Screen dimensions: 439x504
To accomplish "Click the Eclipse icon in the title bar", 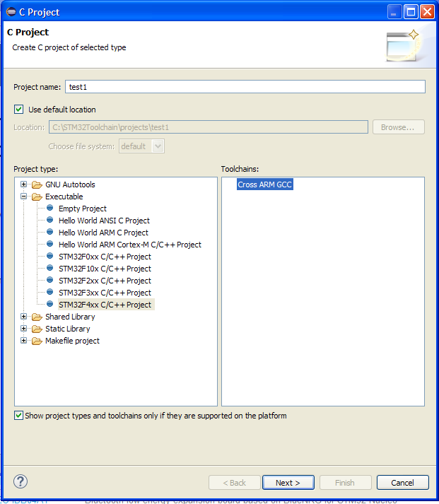I will (11, 12).
